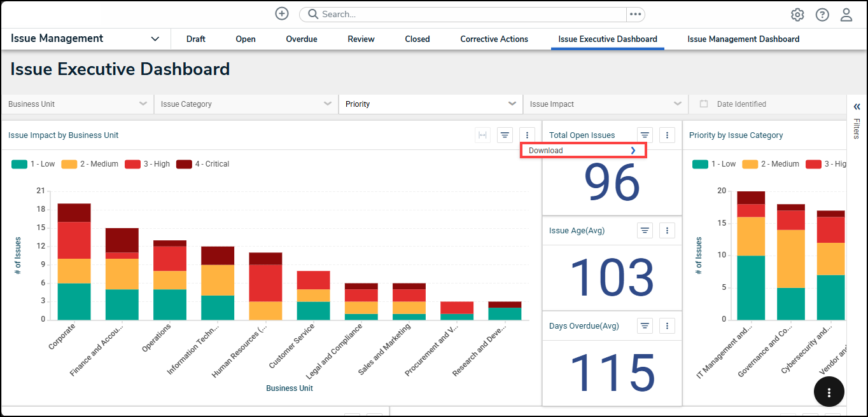Open filter icon on Total Open Issues
Viewport: 868px width, 417px height.
click(645, 135)
